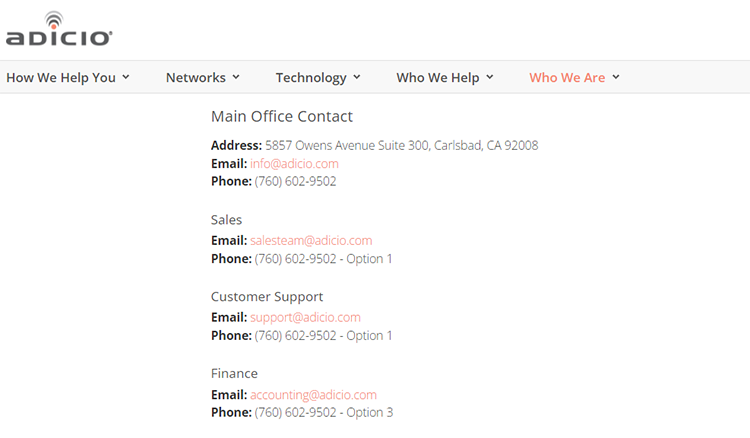Click main office phone (760) 602-9502
Image resolution: width=750 pixels, height=438 pixels.
(295, 181)
